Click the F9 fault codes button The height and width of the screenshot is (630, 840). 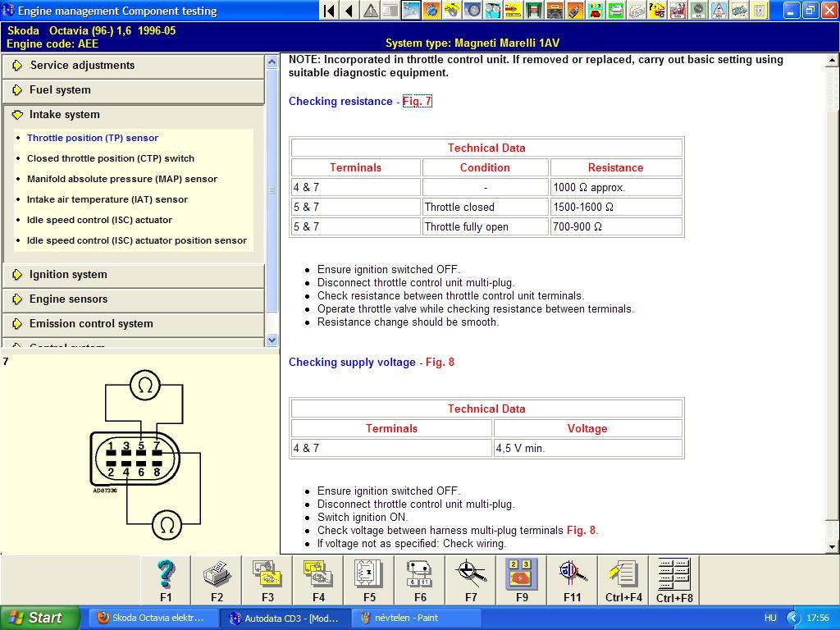coord(522,581)
